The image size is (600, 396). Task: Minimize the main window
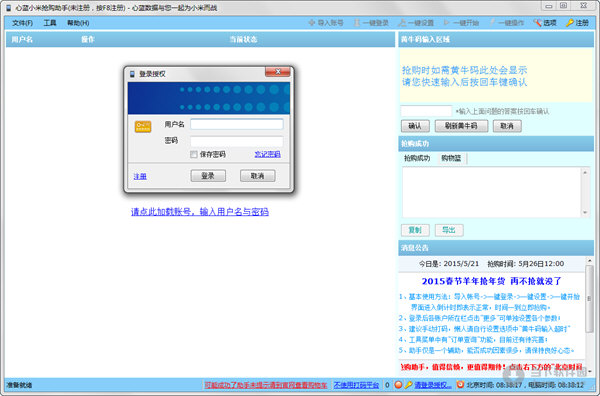tap(549, 6)
